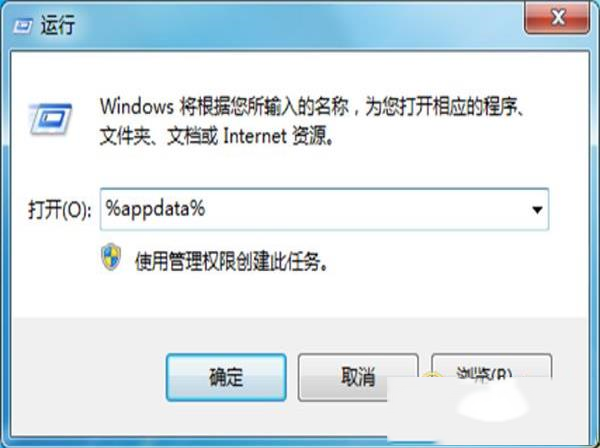The image size is (600, 448).
Task: Click the 使用管理权限创建此任务 text
Action: 231,262
